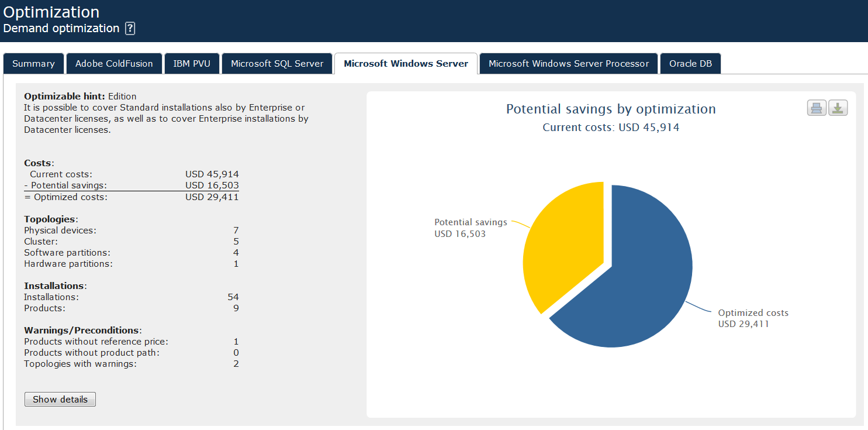868x430 pixels.
Task: Select the Microsoft Windows Server tab
Action: coord(406,64)
